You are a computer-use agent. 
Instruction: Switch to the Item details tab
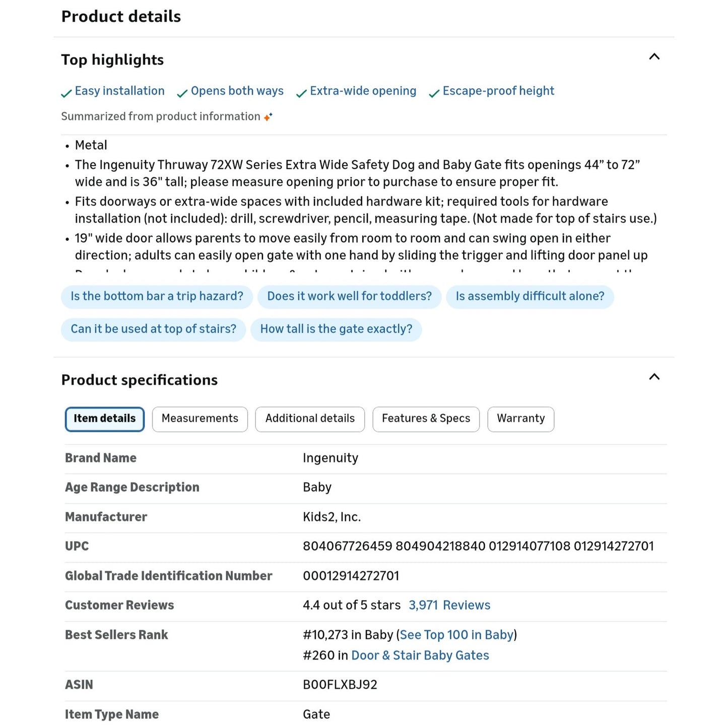click(x=104, y=419)
